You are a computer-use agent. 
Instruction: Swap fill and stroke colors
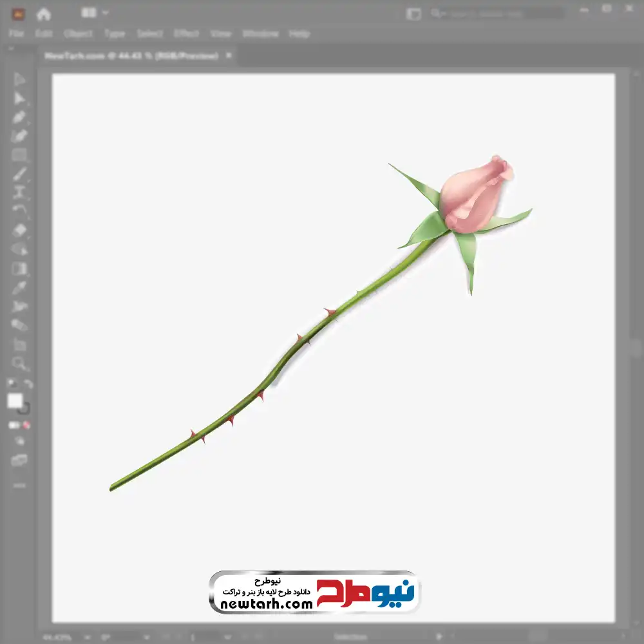[28, 384]
